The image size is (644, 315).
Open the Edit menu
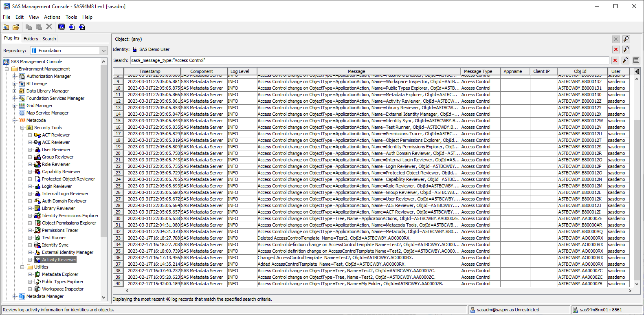[20, 17]
